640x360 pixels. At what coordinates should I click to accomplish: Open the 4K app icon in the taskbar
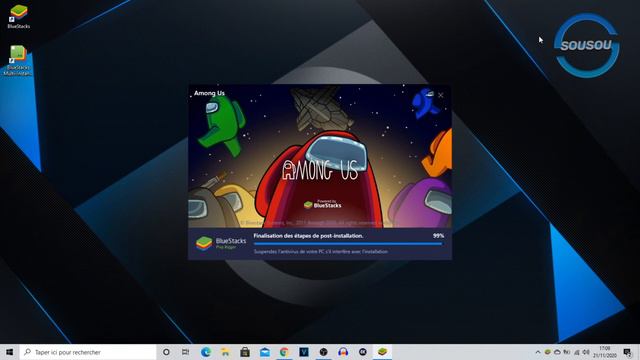click(x=362, y=352)
